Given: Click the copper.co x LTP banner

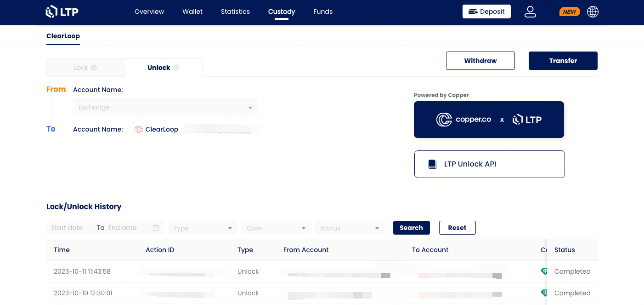Looking at the screenshot, I should tap(489, 120).
